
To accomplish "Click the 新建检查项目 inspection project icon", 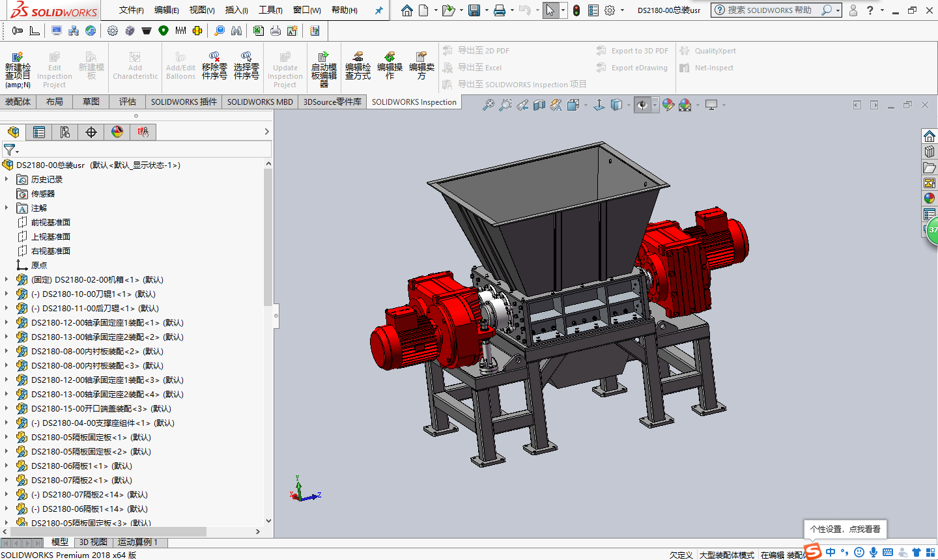I will pyautogui.click(x=18, y=69).
